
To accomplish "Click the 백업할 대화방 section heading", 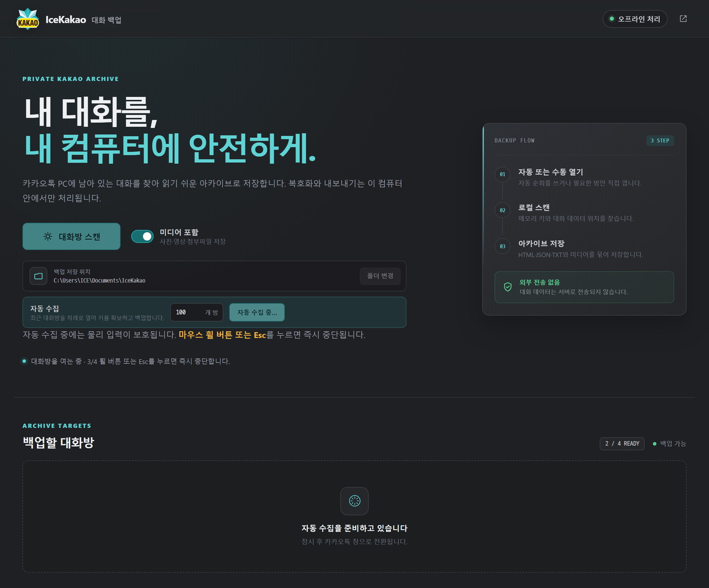I will tap(58, 443).
